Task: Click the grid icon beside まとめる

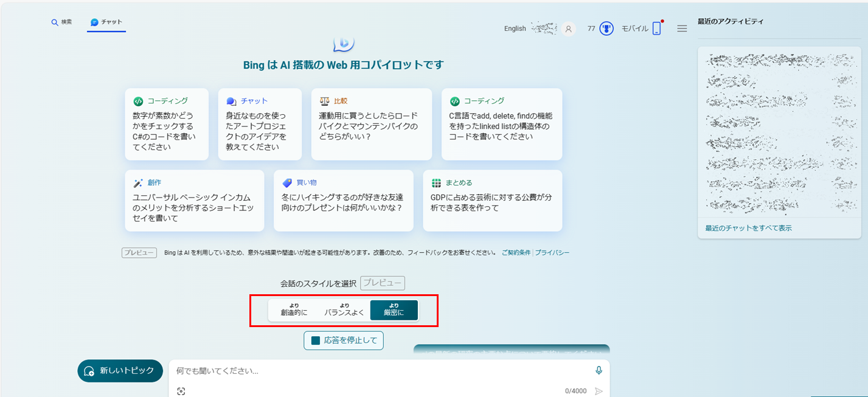Action: (x=436, y=182)
